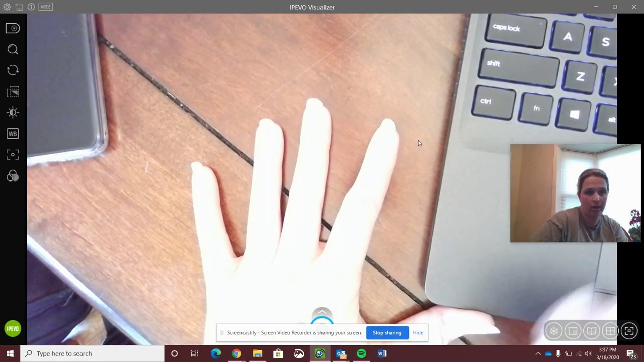The width and height of the screenshot is (644, 362).
Task: Switch to Google Chrome on taskbar
Action: [236, 353]
